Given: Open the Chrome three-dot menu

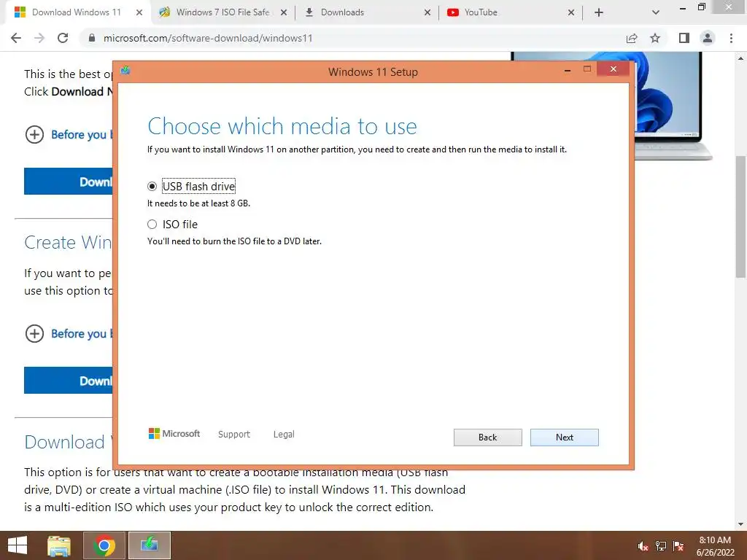Looking at the screenshot, I should [731, 38].
